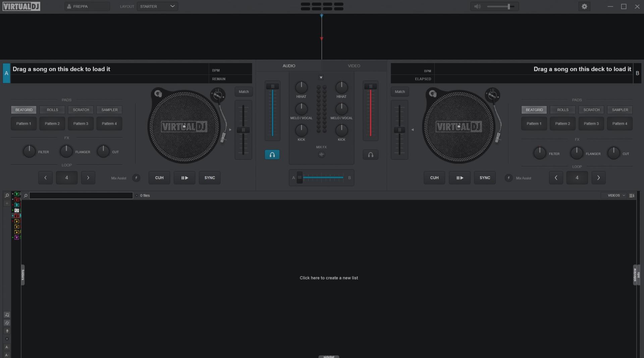Click the microphone icon in the sidebar
Screen dimensions: 644x358
pos(7,331)
